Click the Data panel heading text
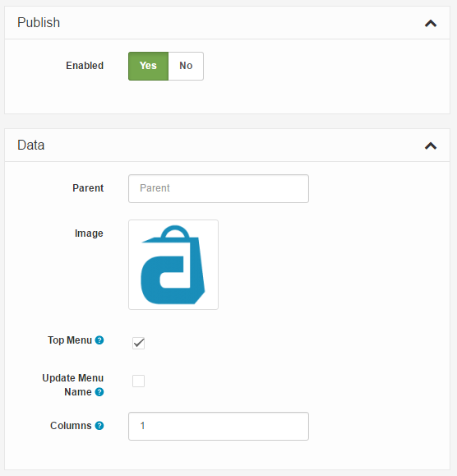 [x=31, y=146]
